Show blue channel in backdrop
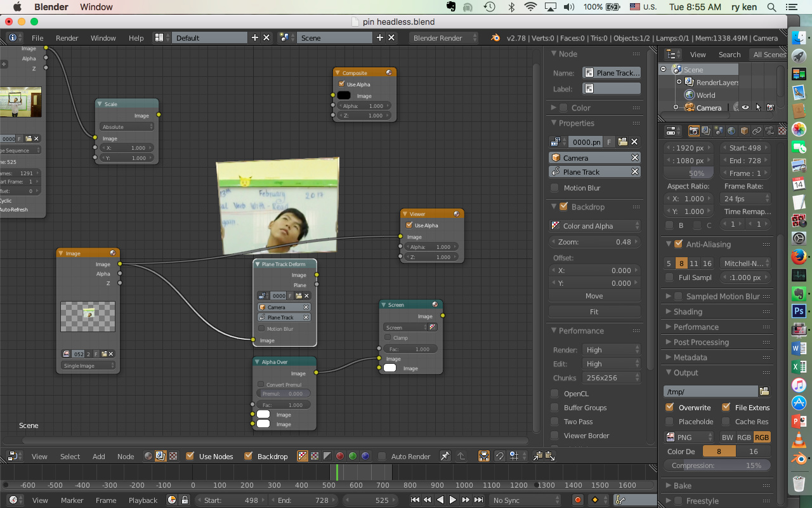 365,456
